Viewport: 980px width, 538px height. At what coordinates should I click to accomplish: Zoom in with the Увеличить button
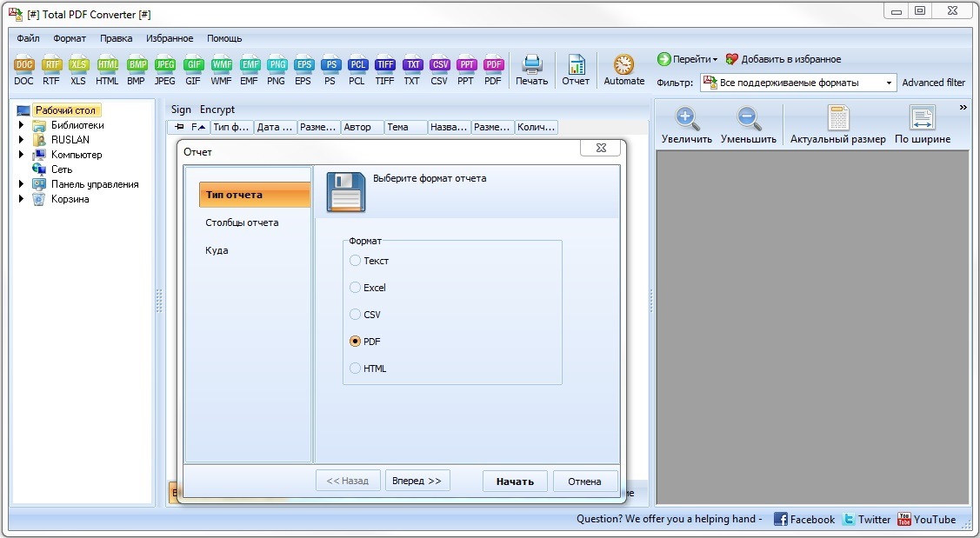687,125
